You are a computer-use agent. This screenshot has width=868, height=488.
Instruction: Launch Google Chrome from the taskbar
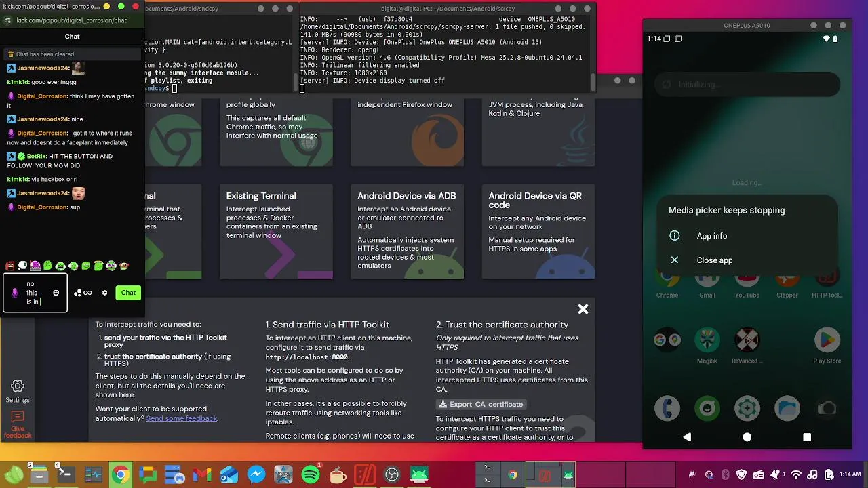(x=120, y=474)
